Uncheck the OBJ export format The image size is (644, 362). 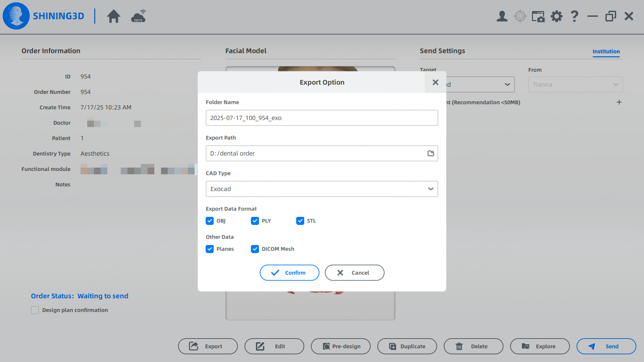pos(210,221)
